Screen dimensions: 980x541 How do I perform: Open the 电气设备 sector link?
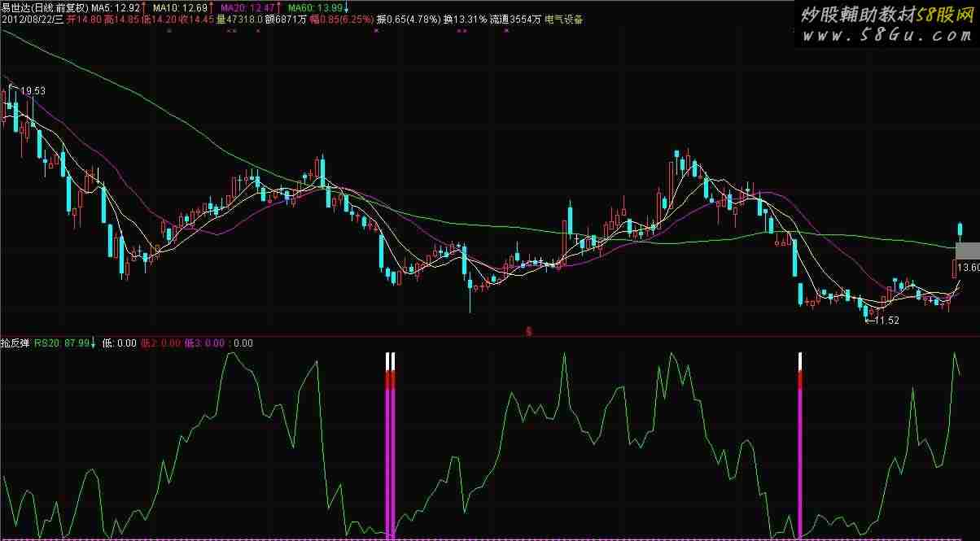(564, 20)
